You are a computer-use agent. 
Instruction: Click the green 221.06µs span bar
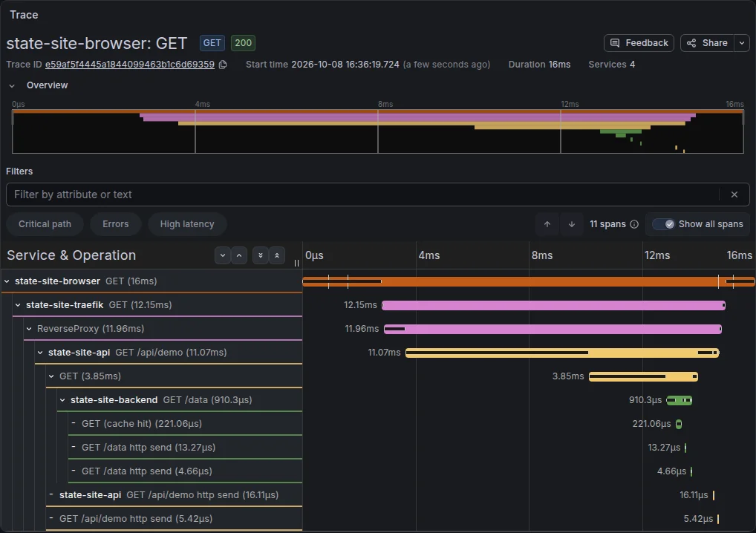679,424
